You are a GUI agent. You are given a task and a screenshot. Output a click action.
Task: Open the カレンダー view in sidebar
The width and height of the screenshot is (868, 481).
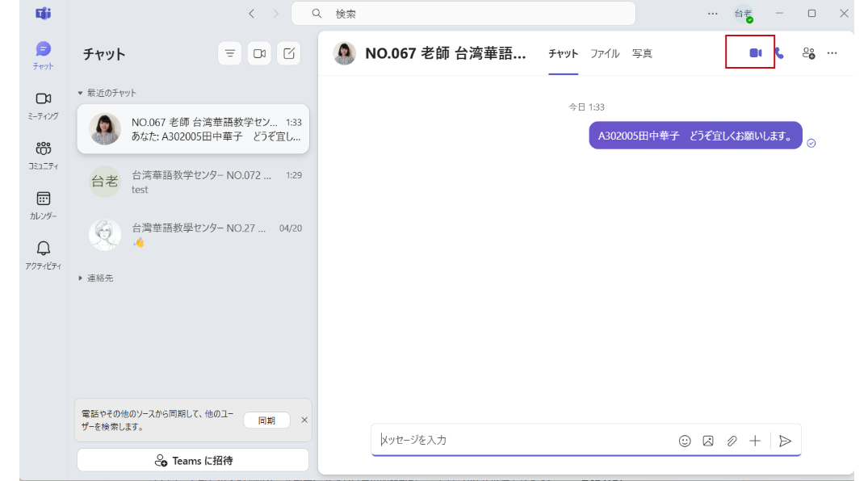click(44, 205)
